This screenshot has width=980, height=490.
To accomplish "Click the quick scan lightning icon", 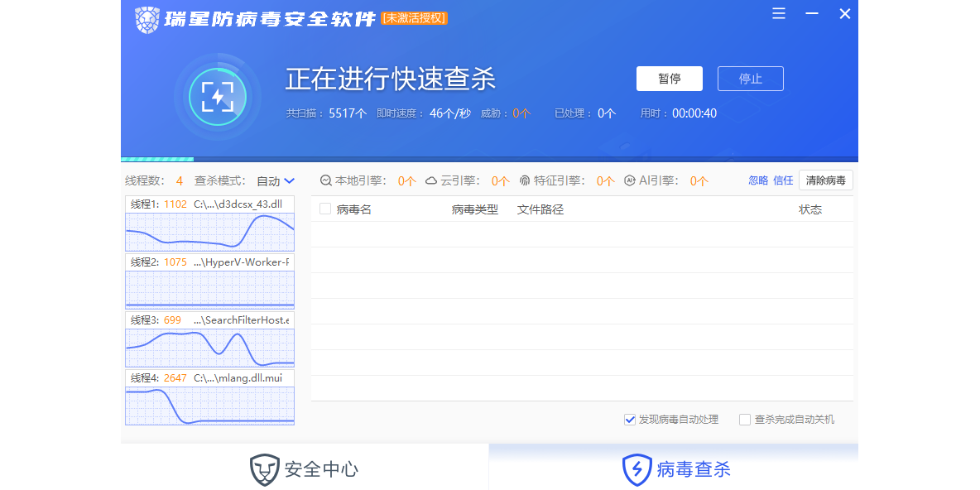I will pyautogui.click(x=218, y=97).
